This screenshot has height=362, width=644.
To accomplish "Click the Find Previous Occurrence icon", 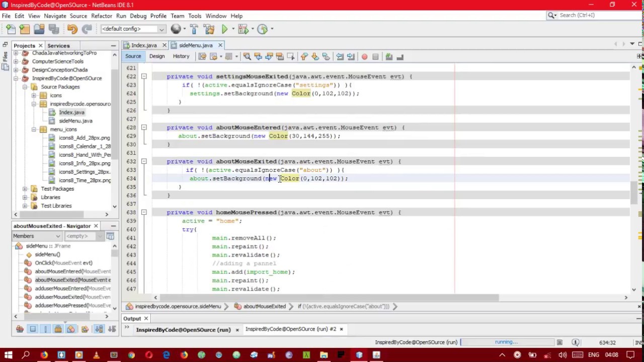I will pyautogui.click(x=258, y=57).
